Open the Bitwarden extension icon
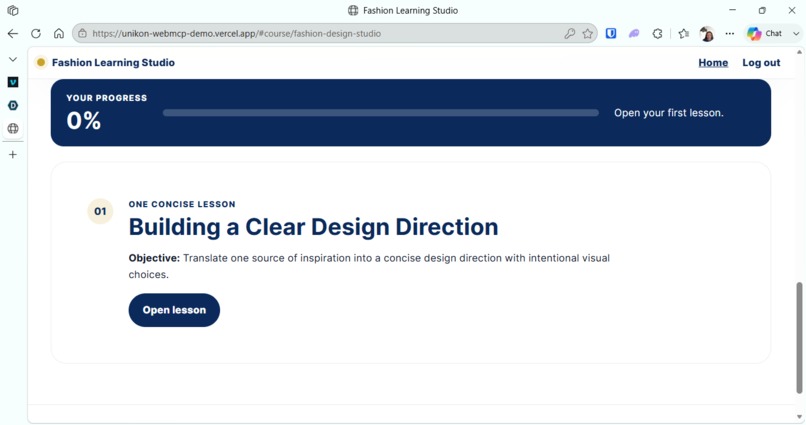Viewport: 806px width, 425px height. (x=611, y=33)
